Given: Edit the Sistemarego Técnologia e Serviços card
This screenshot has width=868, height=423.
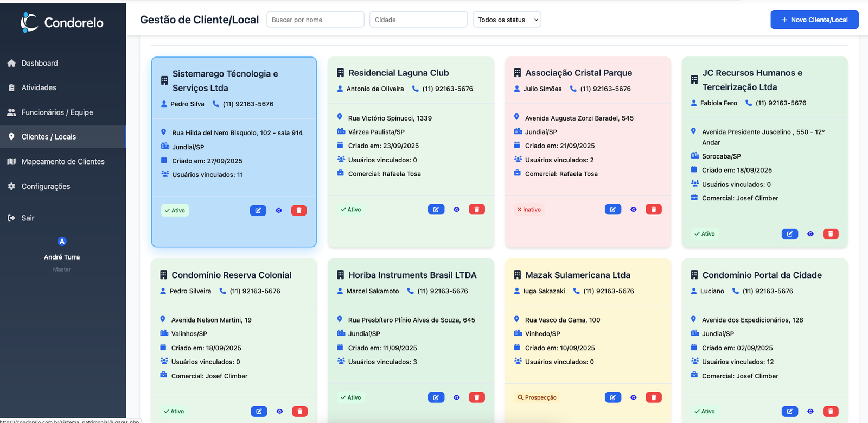Looking at the screenshot, I should click(x=258, y=211).
